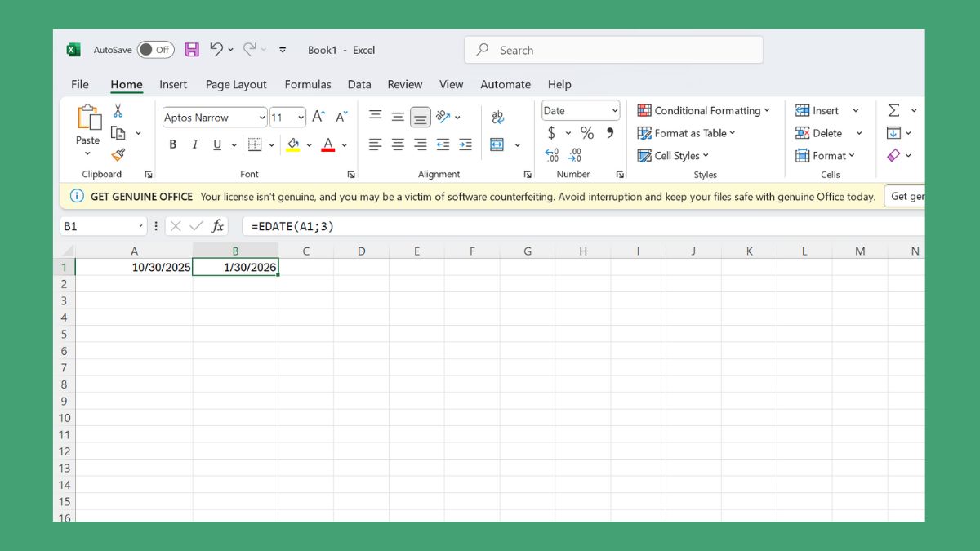Select cell A1 containing the date
This screenshot has width=980, height=551.
pyautogui.click(x=134, y=267)
